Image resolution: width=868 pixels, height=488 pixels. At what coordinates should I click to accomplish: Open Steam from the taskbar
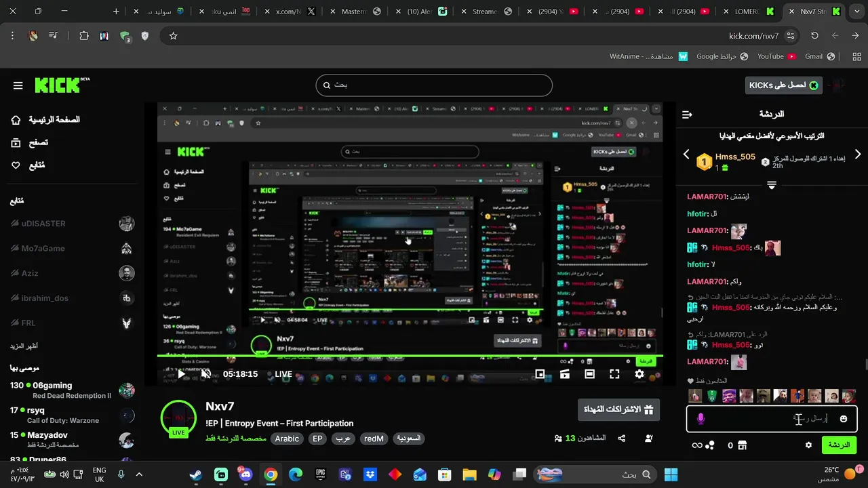[x=196, y=474]
